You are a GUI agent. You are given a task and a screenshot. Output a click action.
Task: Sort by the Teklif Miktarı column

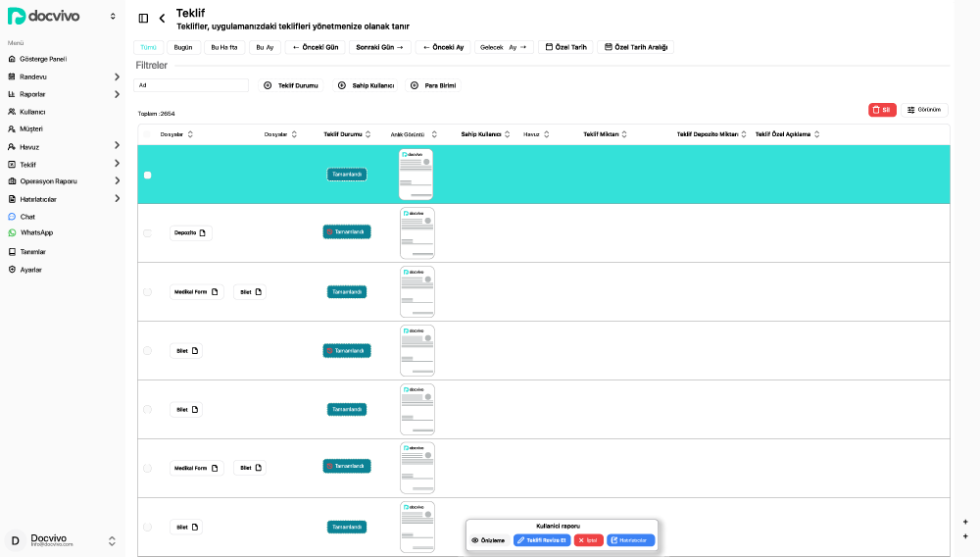coord(605,134)
